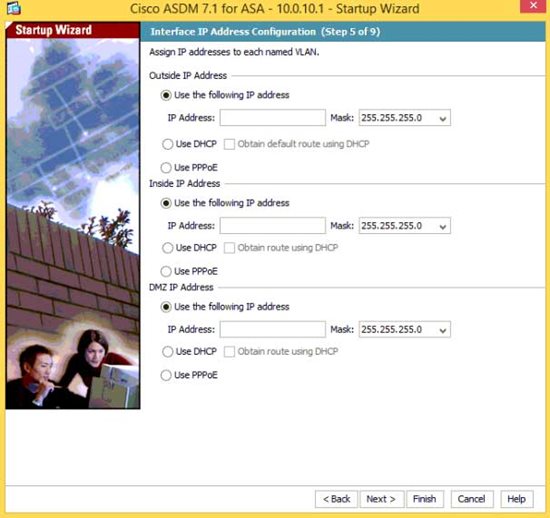Go back with the '< Back' button
This screenshot has height=518, width=550.
336,499
